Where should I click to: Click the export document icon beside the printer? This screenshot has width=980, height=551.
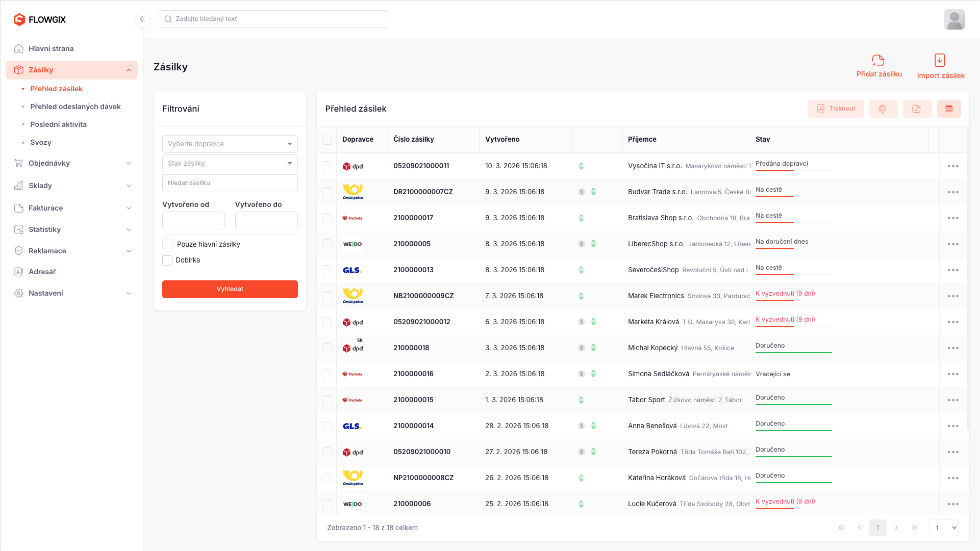point(916,109)
